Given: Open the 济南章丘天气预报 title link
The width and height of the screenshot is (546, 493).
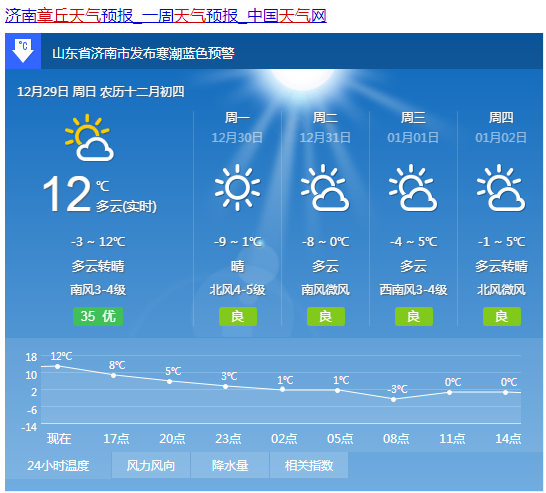Looking at the screenshot, I should (x=166, y=16).
